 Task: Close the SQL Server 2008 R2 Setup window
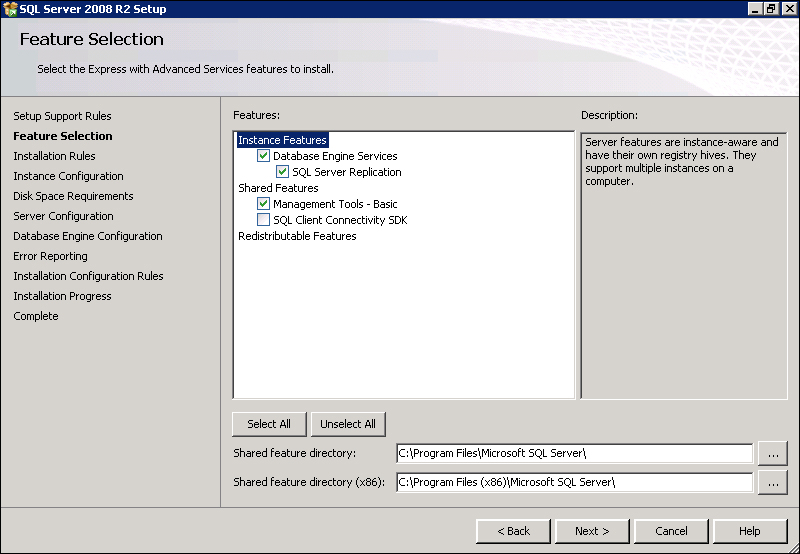(x=789, y=9)
